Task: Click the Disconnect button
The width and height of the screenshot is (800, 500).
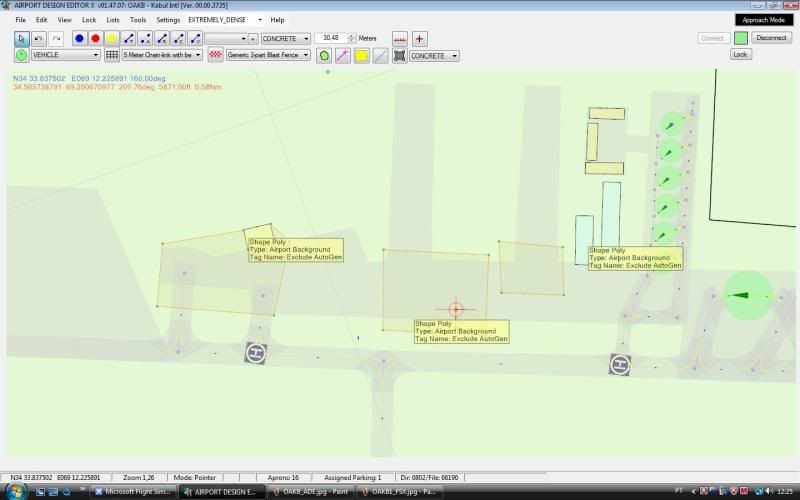Action: point(771,38)
